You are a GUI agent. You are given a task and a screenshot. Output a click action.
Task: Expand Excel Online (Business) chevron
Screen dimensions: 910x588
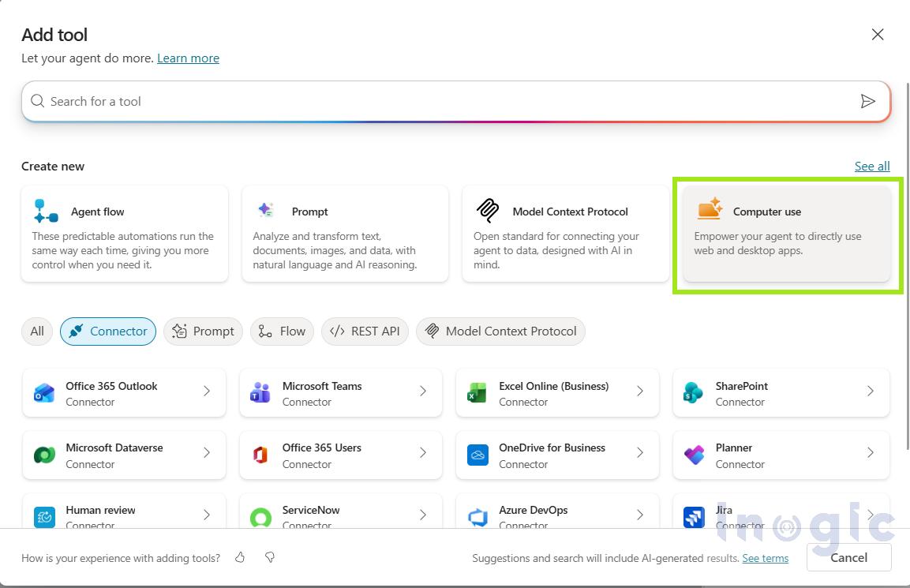point(640,391)
